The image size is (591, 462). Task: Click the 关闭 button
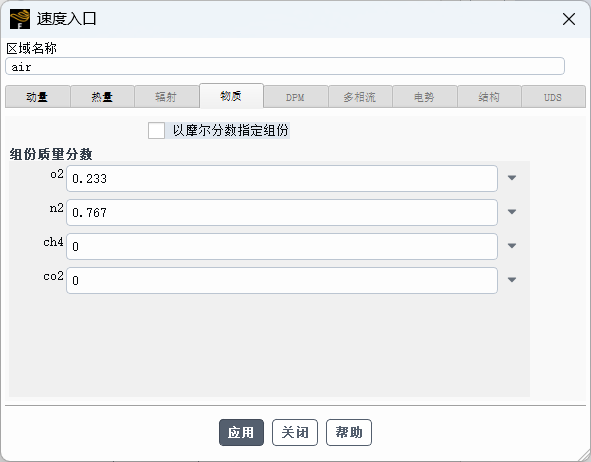tap(295, 432)
